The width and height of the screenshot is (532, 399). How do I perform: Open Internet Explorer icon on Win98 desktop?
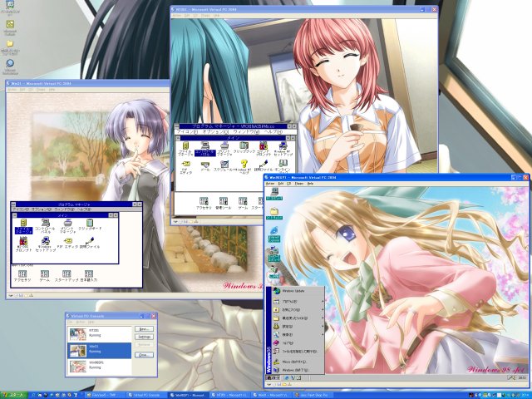coord(274,234)
